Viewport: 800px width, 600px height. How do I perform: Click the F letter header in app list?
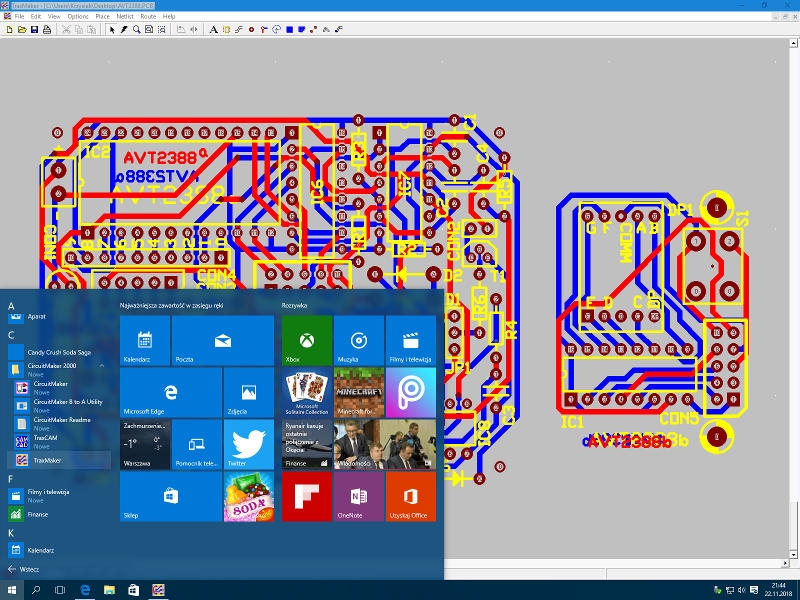click(11, 479)
